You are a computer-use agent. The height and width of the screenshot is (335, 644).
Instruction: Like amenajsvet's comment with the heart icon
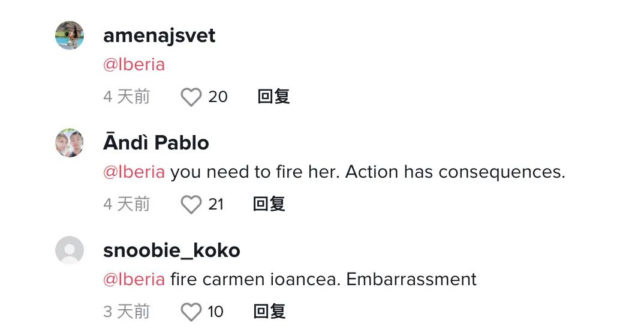[x=191, y=97]
